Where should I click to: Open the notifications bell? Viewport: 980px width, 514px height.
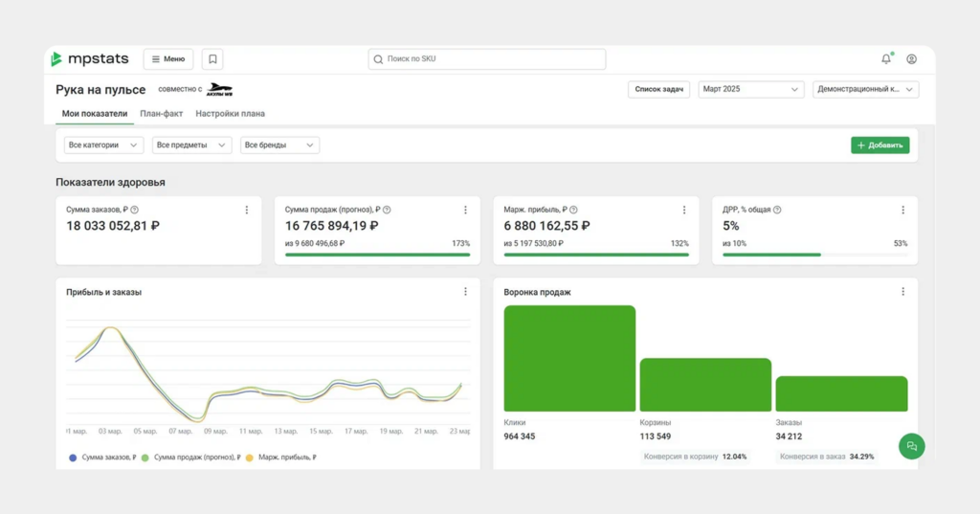tap(886, 59)
